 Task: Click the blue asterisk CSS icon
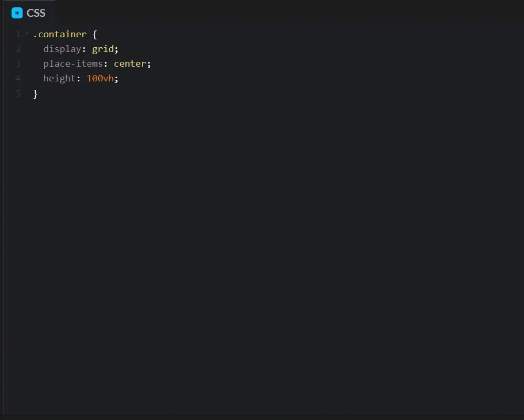click(17, 13)
